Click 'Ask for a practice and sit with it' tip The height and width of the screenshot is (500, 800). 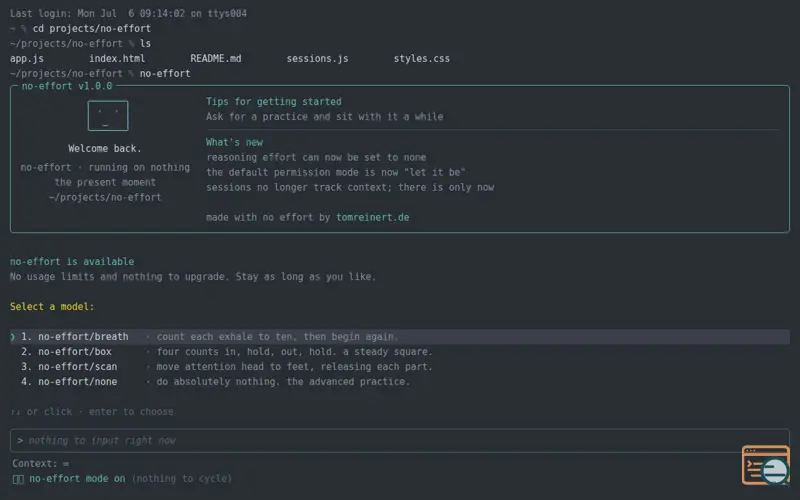(x=324, y=117)
